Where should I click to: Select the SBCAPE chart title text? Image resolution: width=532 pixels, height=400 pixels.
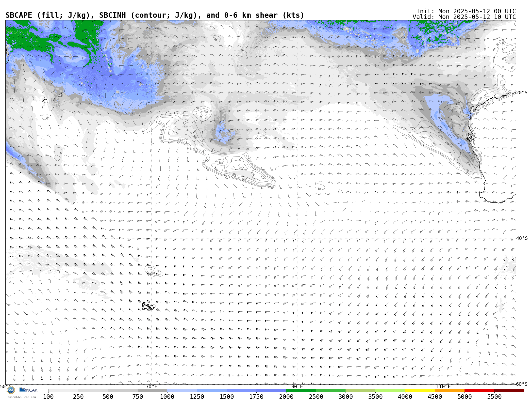(155, 15)
